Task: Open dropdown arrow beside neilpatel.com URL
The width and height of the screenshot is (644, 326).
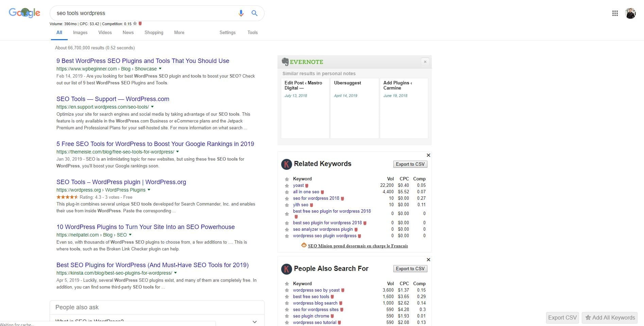Action: [130, 235]
